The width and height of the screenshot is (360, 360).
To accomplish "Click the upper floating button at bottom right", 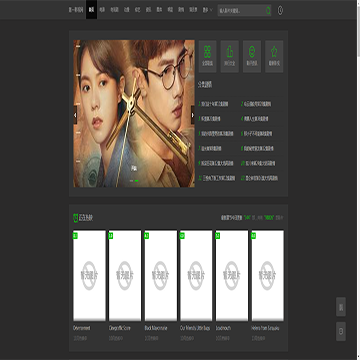I will [341, 307].
